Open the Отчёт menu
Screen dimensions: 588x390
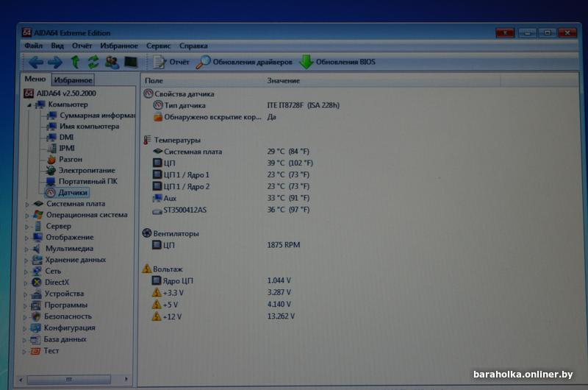pyautogui.click(x=82, y=46)
